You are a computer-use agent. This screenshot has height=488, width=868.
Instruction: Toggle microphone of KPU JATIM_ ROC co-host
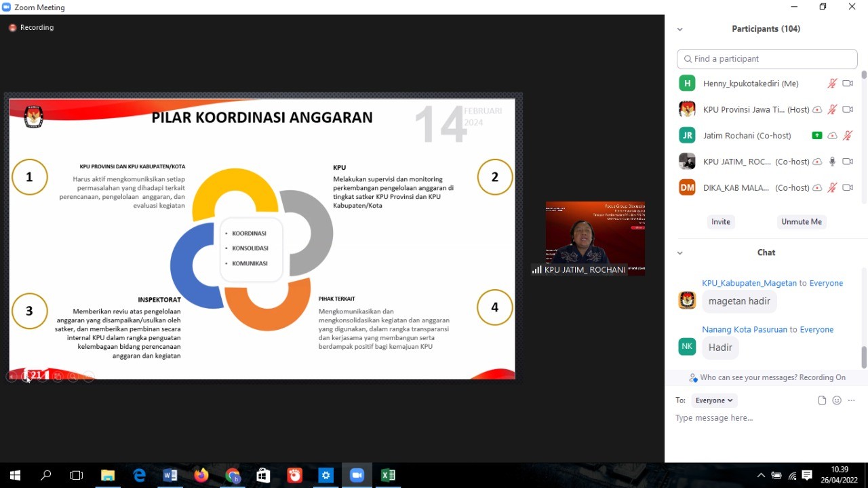click(832, 162)
